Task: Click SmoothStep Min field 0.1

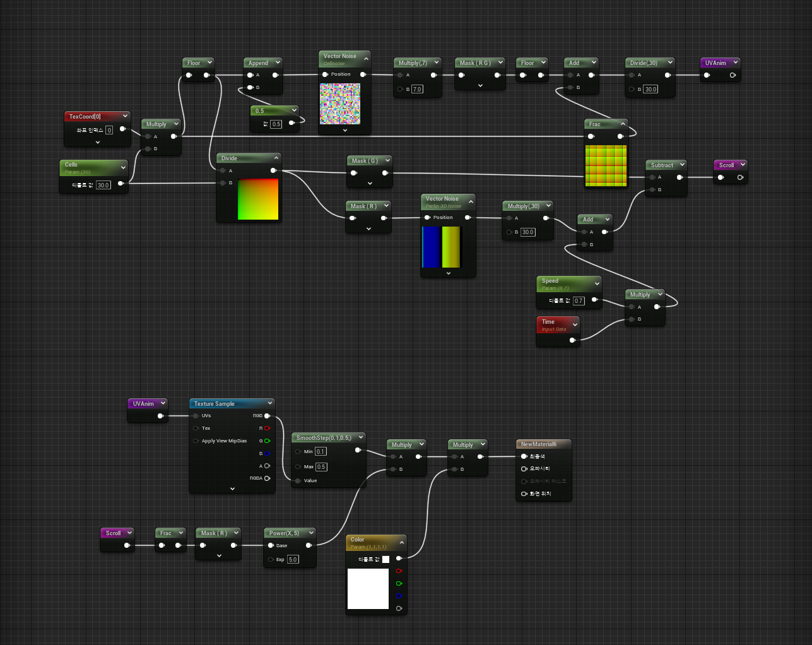Action: (321, 452)
